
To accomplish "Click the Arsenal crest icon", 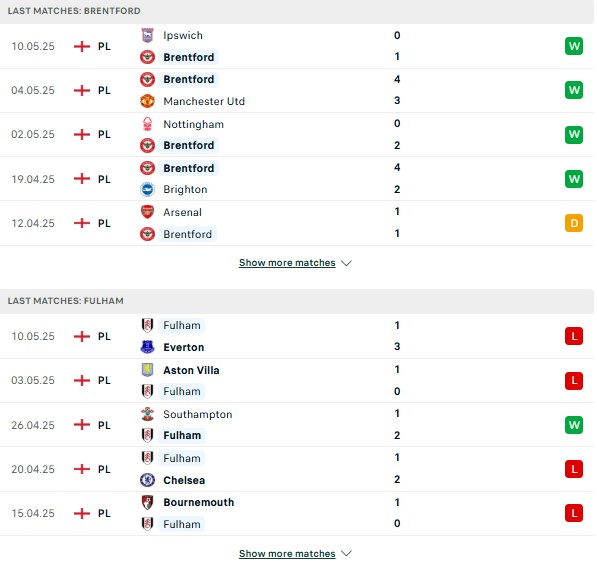I will click(x=147, y=212).
